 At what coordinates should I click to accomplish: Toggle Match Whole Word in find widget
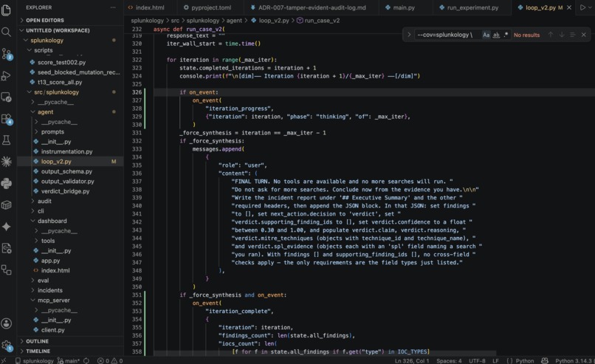point(496,35)
